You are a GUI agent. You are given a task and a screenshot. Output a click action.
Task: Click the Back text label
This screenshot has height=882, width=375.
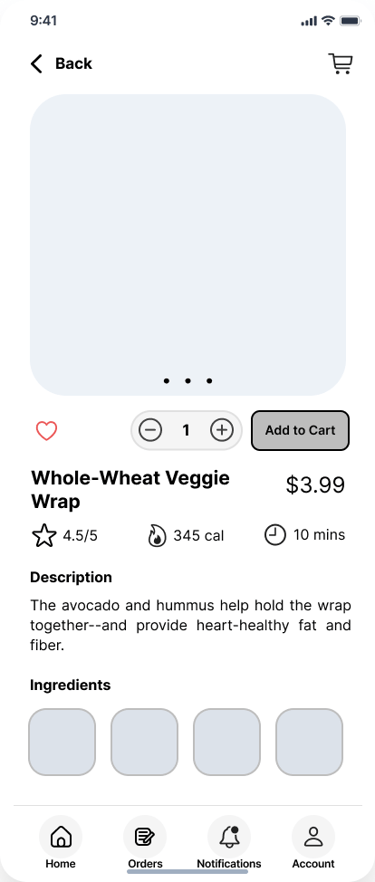click(74, 64)
